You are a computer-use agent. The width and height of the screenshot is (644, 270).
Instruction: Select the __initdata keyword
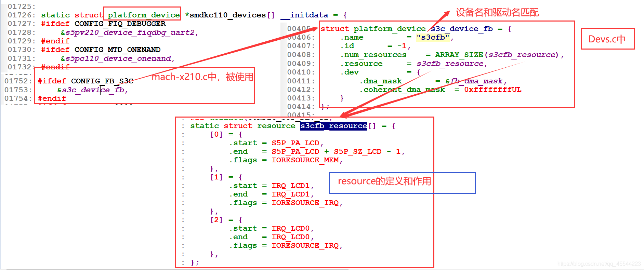point(304,15)
